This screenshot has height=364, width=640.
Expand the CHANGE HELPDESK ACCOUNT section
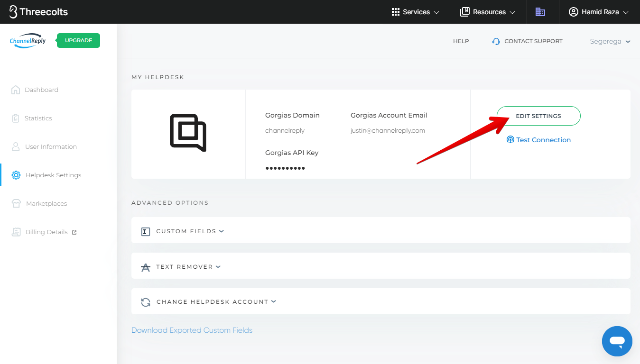tap(381, 301)
